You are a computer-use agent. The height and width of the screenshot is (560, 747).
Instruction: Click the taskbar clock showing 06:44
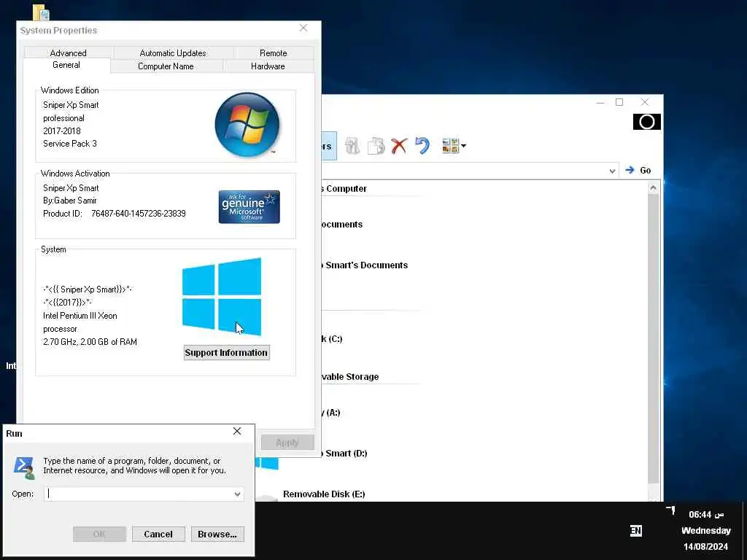(x=706, y=514)
